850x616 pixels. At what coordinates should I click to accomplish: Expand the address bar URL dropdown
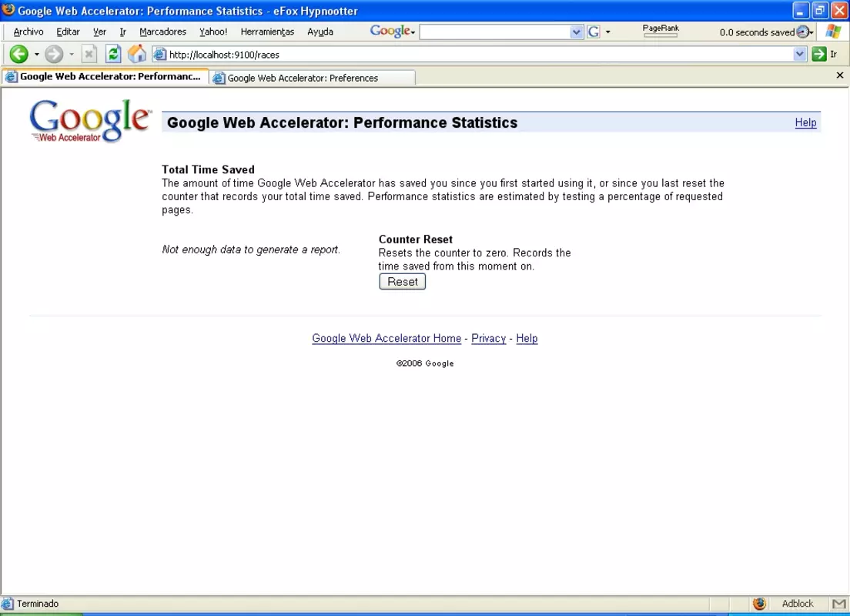coord(800,54)
